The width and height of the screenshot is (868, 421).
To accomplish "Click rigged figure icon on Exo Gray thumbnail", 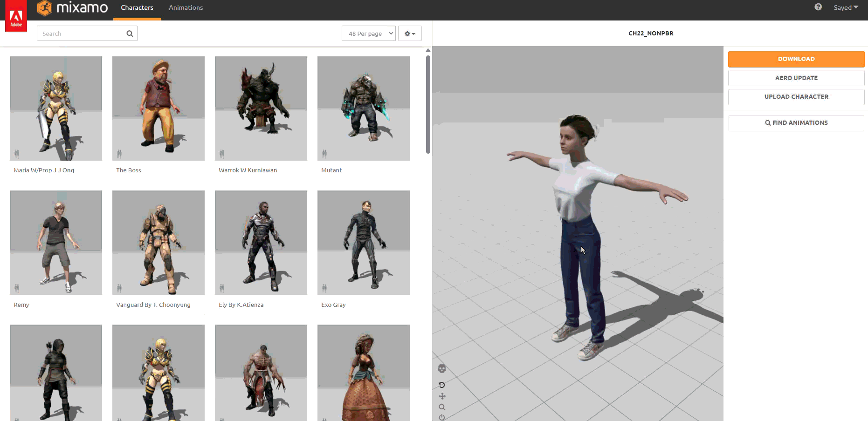I will coord(324,288).
